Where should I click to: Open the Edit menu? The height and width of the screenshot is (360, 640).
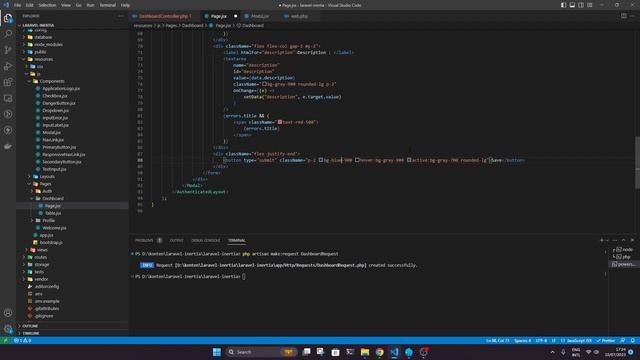pos(29,5)
